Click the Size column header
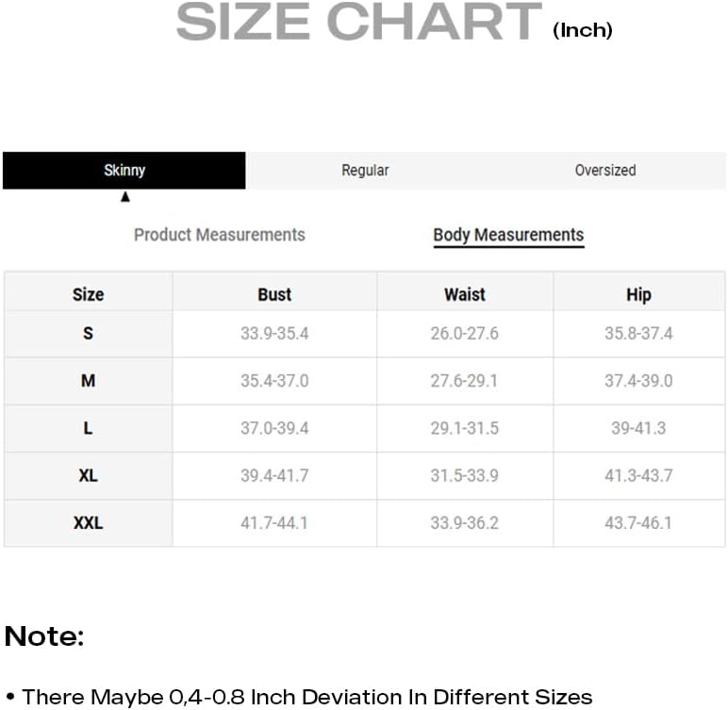This screenshot has width=728, height=710. point(88,294)
